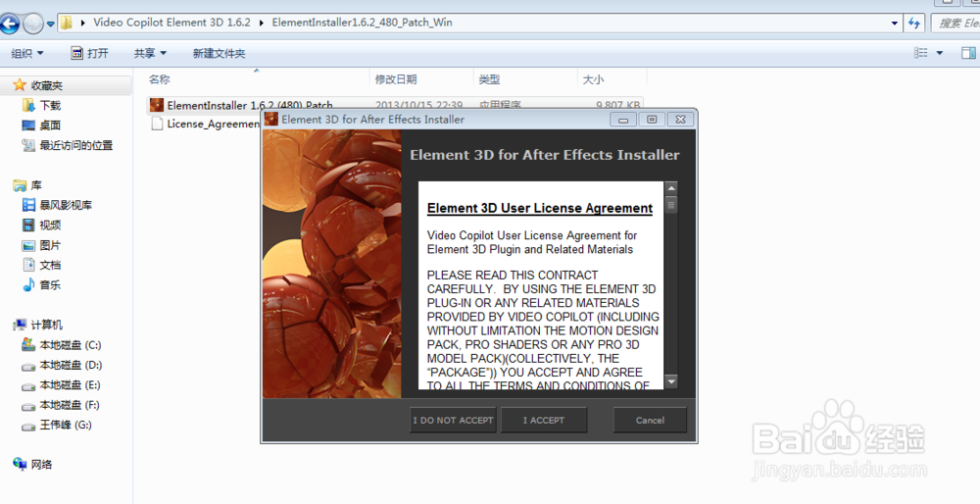Click the 打开 toolbar button

(89, 53)
